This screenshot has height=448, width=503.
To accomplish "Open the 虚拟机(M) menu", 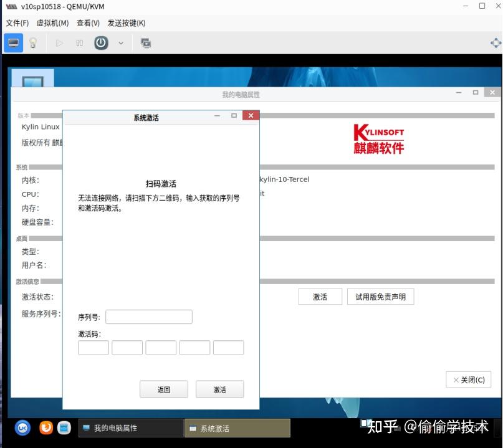I will tap(52, 23).
